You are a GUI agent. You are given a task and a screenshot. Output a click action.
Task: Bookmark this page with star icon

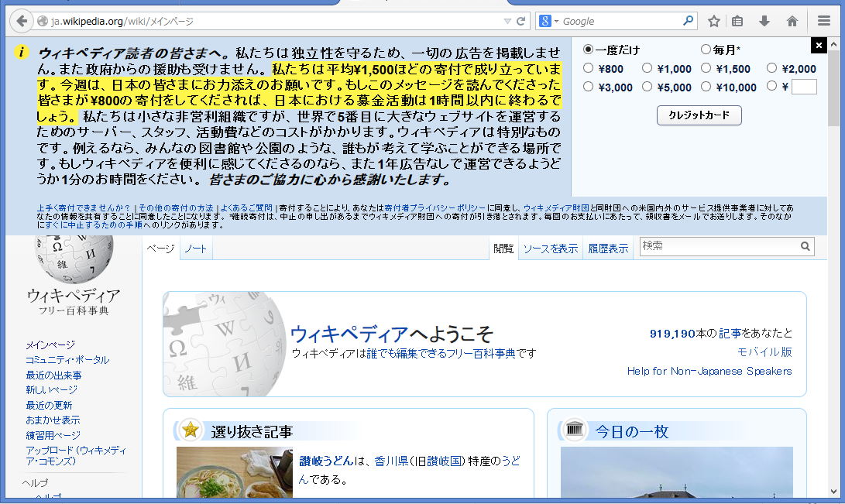click(x=714, y=21)
